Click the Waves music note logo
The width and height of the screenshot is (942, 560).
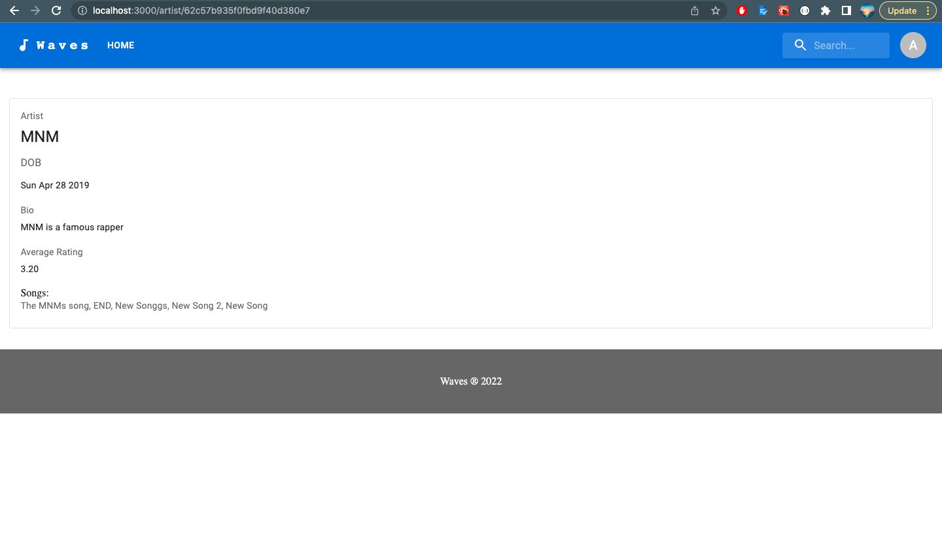(24, 44)
